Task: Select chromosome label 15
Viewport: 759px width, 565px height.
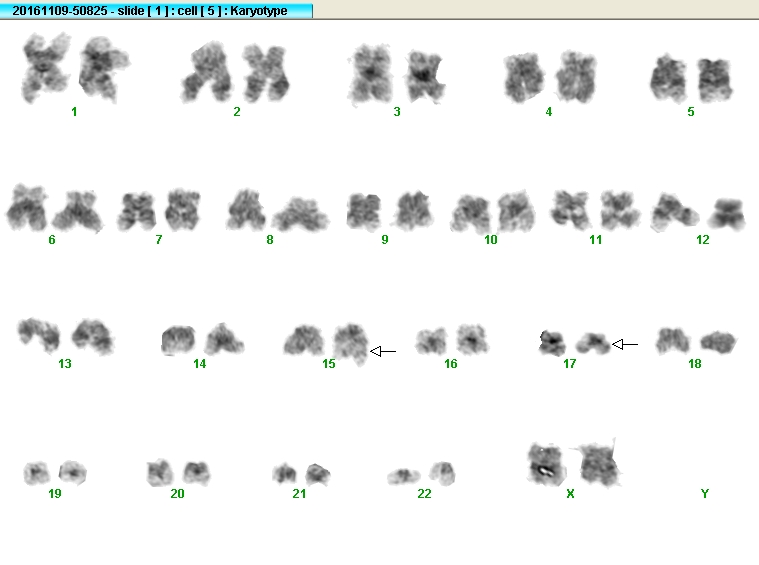Action: (329, 364)
